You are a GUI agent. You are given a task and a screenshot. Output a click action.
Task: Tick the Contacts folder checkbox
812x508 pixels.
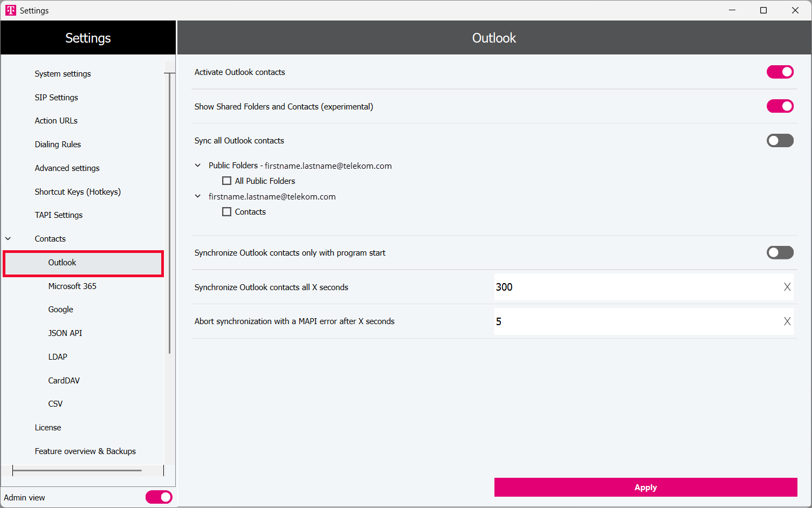click(x=227, y=212)
